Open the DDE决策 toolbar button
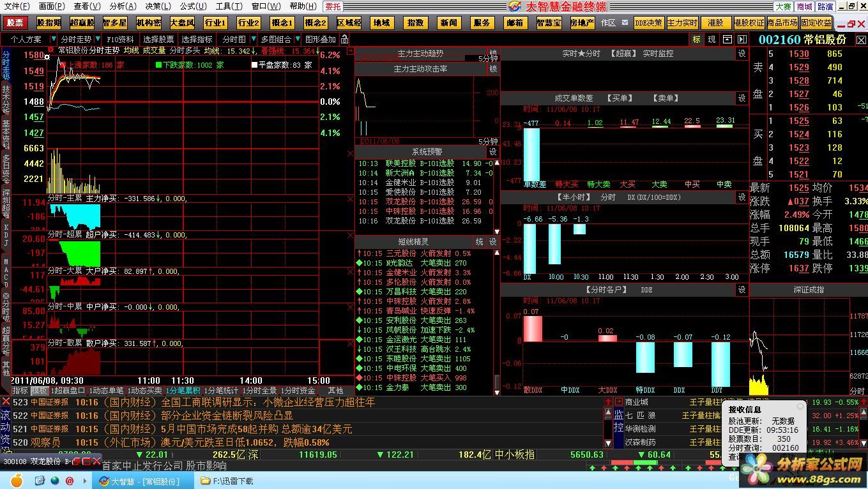The width and height of the screenshot is (868, 489). 648,23
